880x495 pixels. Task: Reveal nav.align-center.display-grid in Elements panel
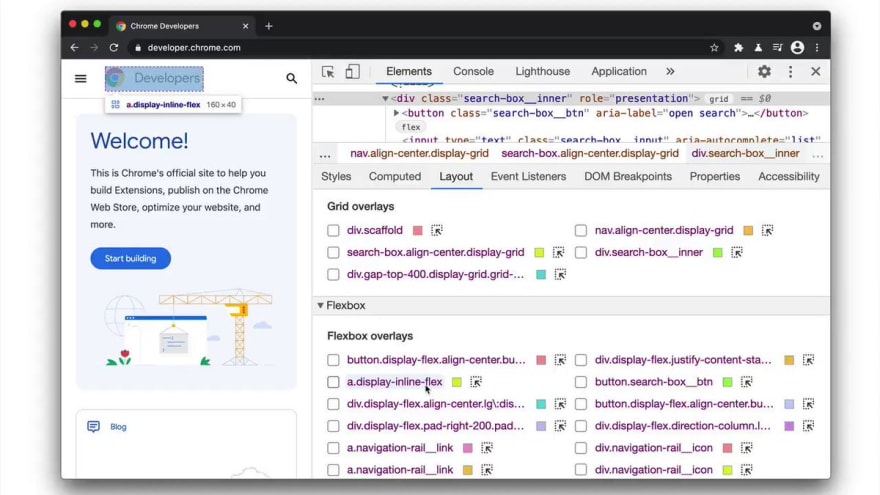coord(767,230)
